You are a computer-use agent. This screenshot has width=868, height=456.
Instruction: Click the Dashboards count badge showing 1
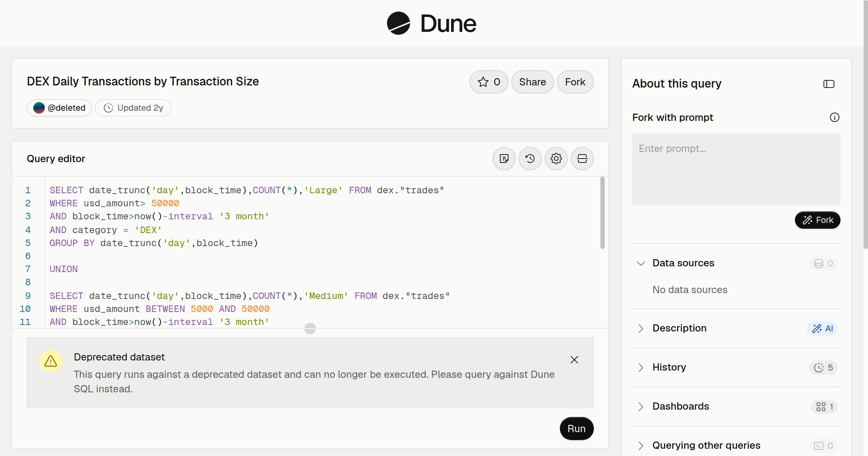click(824, 406)
